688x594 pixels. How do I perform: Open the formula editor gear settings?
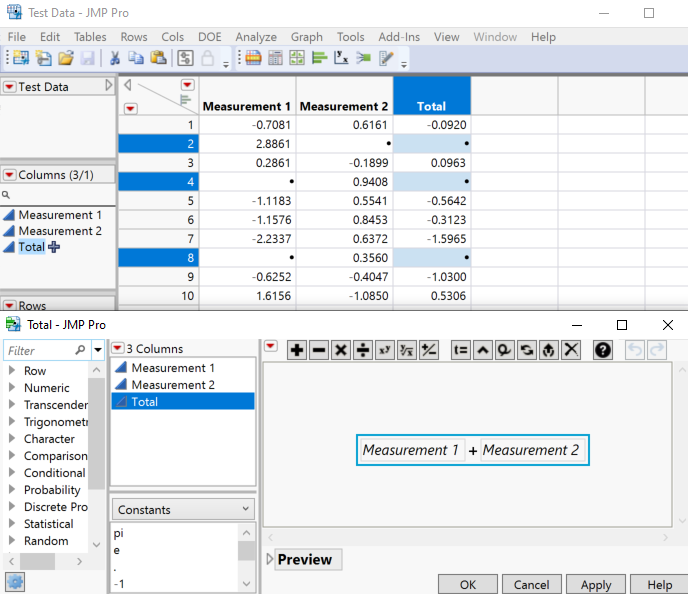coord(15,582)
